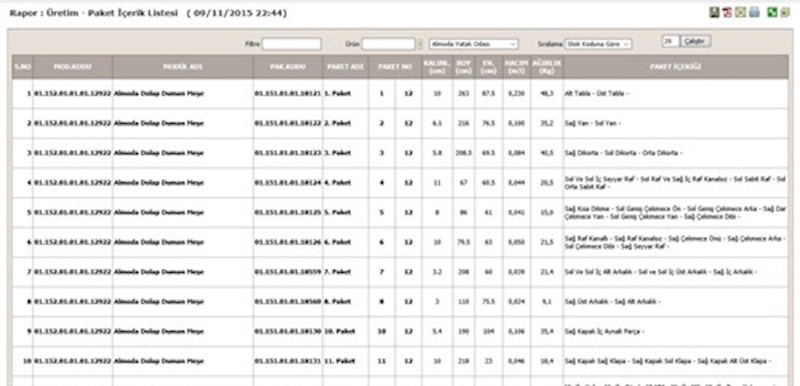Export report using the PDF icon
Image resolution: width=800 pixels, height=386 pixels.
click(x=728, y=13)
